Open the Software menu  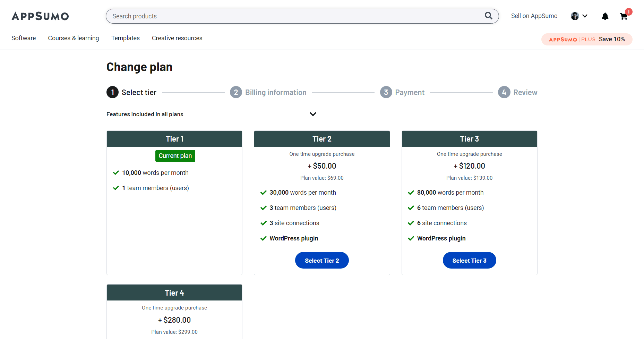(x=24, y=38)
